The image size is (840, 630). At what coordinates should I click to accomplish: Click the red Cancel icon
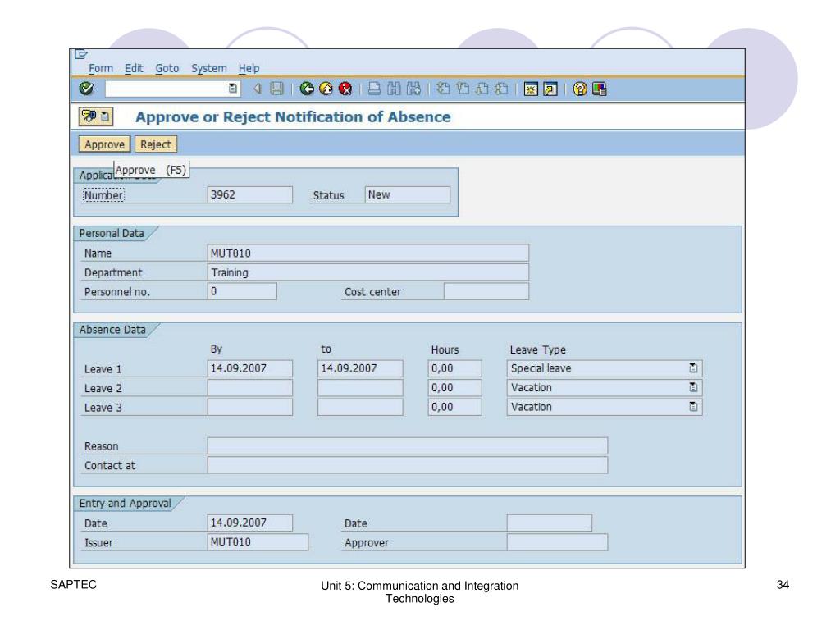click(345, 89)
